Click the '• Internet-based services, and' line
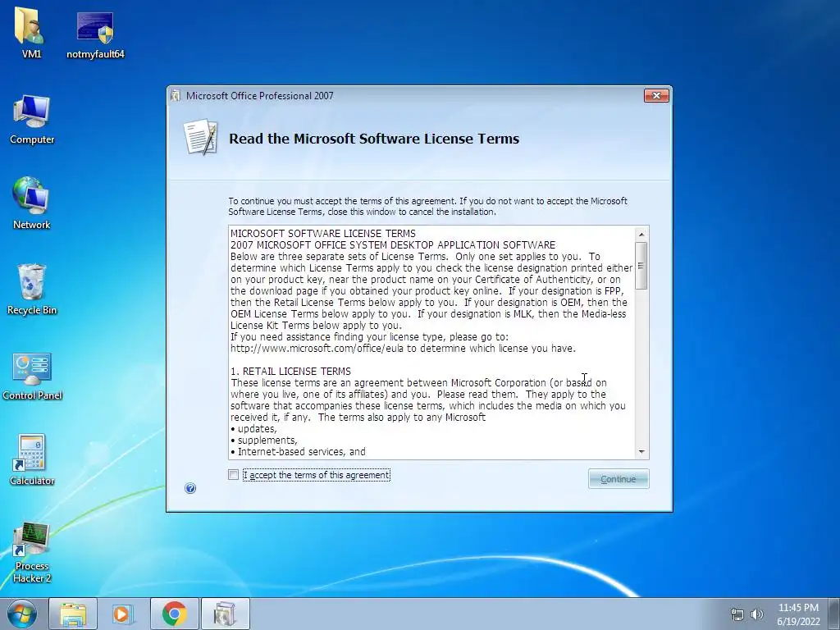 pos(298,452)
